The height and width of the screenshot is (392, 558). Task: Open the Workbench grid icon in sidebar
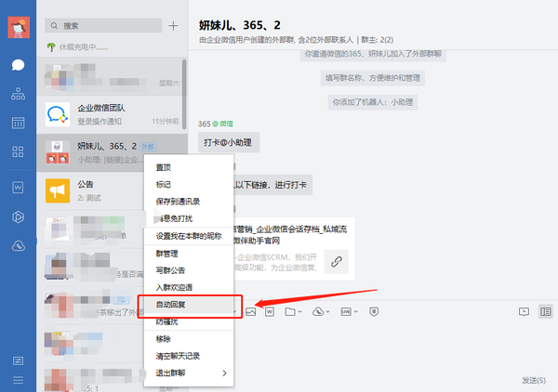19,151
